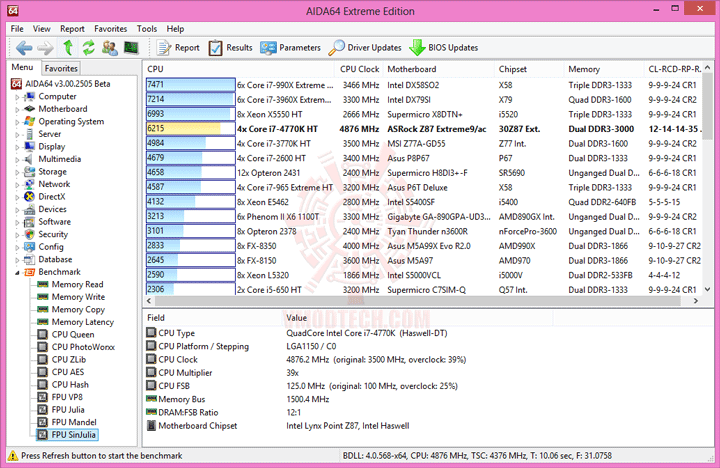Screen dimensions: 720x468
Task: Switch to the Favorites tab
Action: pyautogui.click(x=61, y=68)
